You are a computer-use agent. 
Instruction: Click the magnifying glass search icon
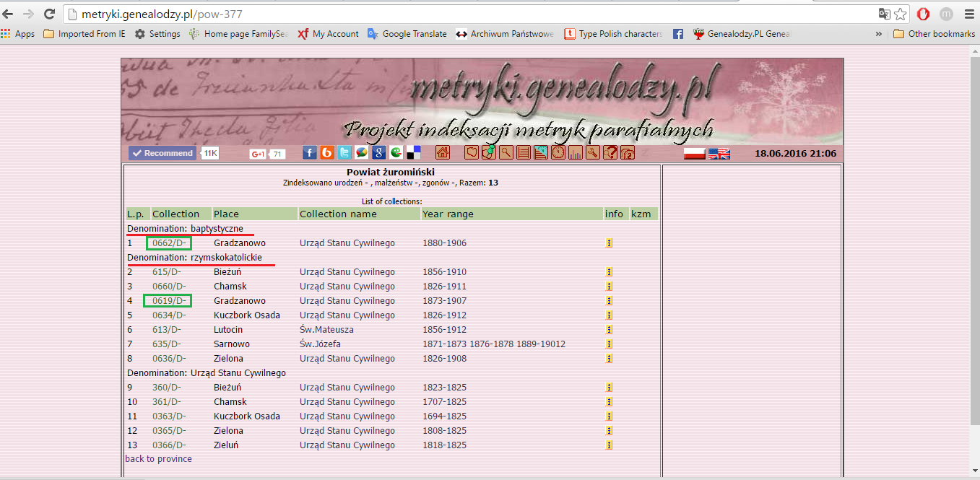click(506, 152)
